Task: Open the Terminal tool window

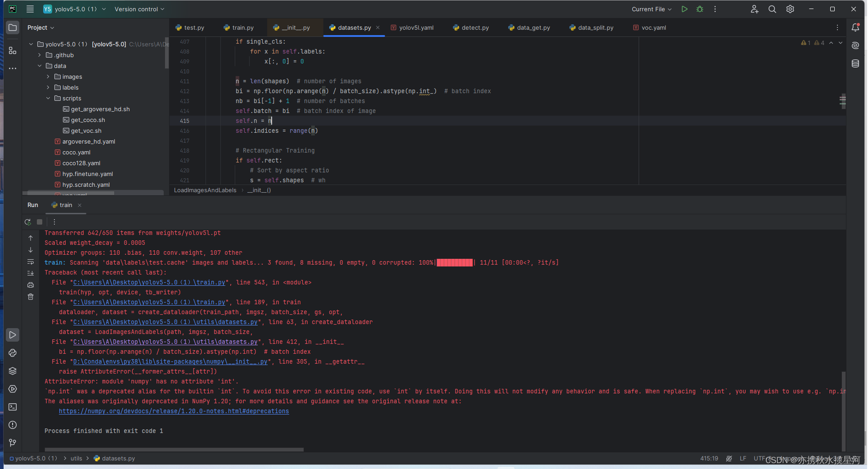Action: [x=13, y=407]
